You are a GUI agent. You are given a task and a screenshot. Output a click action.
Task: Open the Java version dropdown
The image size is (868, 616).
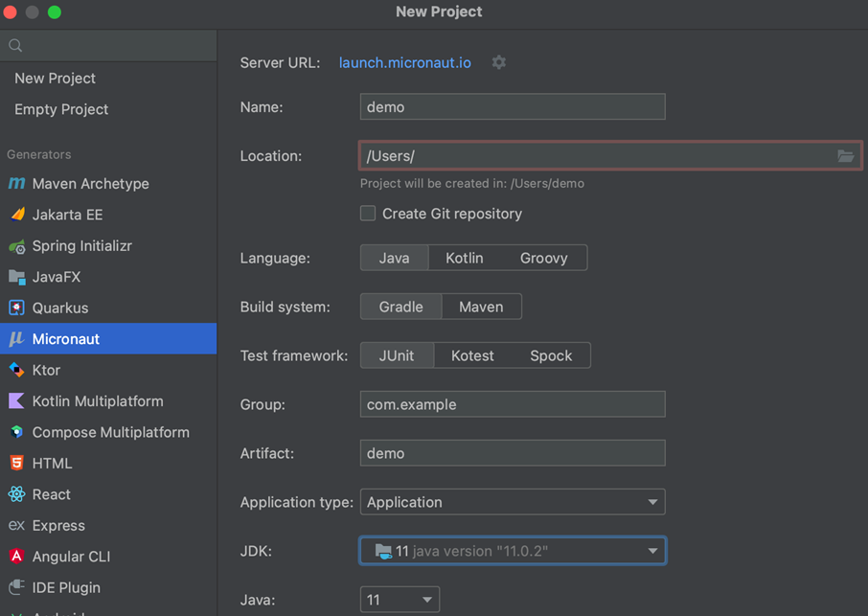click(x=400, y=600)
